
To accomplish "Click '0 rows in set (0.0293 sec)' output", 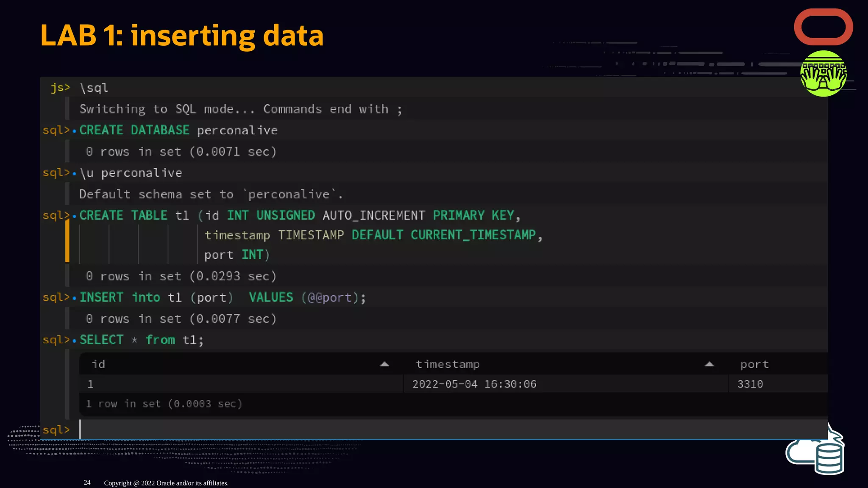I will pos(181,276).
